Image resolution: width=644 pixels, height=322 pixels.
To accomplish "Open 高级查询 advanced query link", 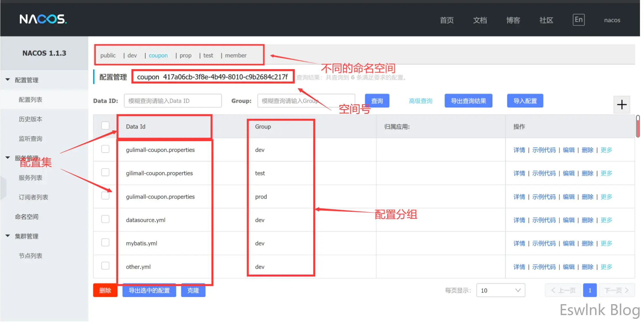I will pyautogui.click(x=420, y=101).
